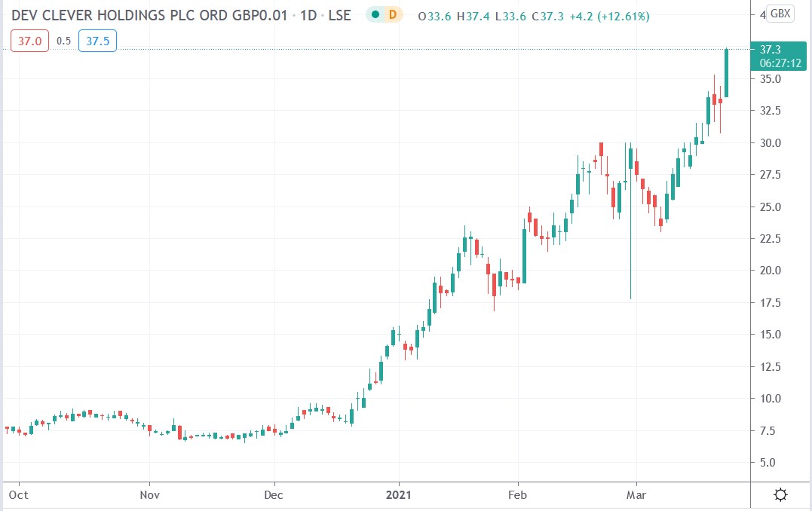Click the red-outlined 37.0 sell box
Image resolution: width=812 pixels, height=511 pixels.
pyautogui.click(x=30, y=41)
